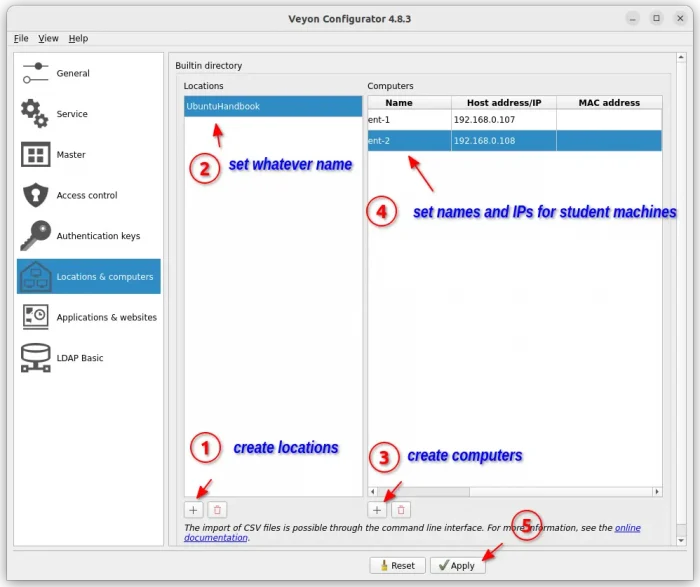The height and width of the screenshot is (587, 700).
Task: Open the View menu
Action: [x=48, y=38]
